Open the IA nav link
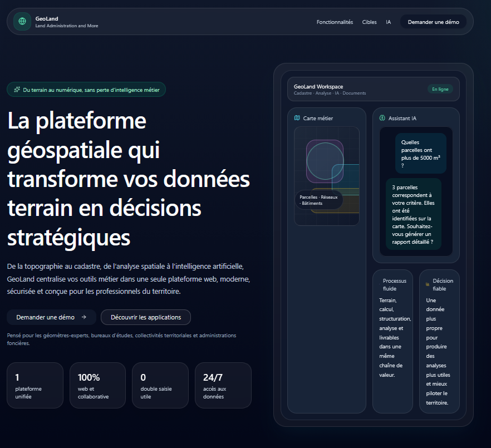The image size is (491, 448). (x=389, y=22)
